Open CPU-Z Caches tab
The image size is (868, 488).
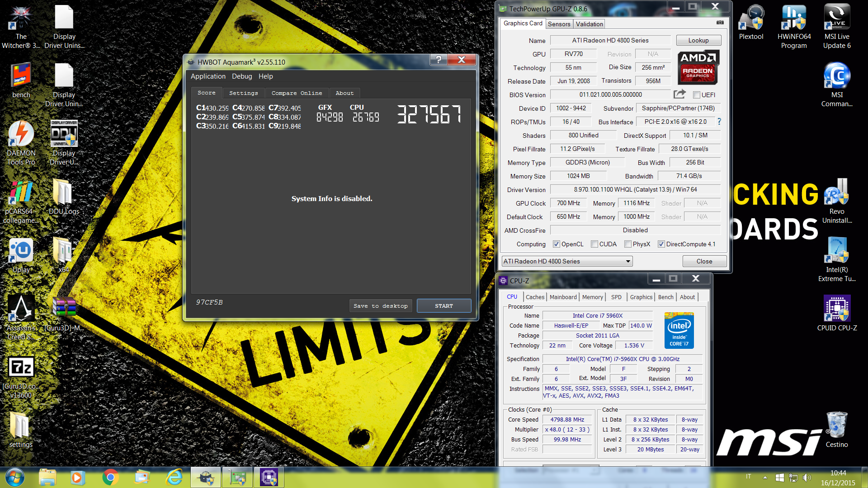[x=535, y=297]
